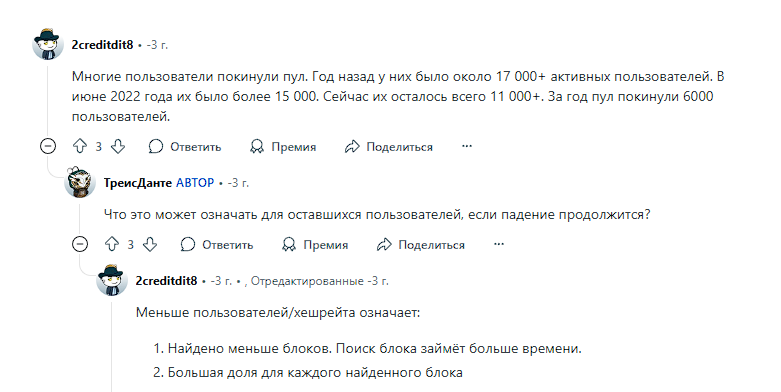Screen dimensions: 781x392
Task: Open more options menu for first comment
Action: (x=467, y=146)
